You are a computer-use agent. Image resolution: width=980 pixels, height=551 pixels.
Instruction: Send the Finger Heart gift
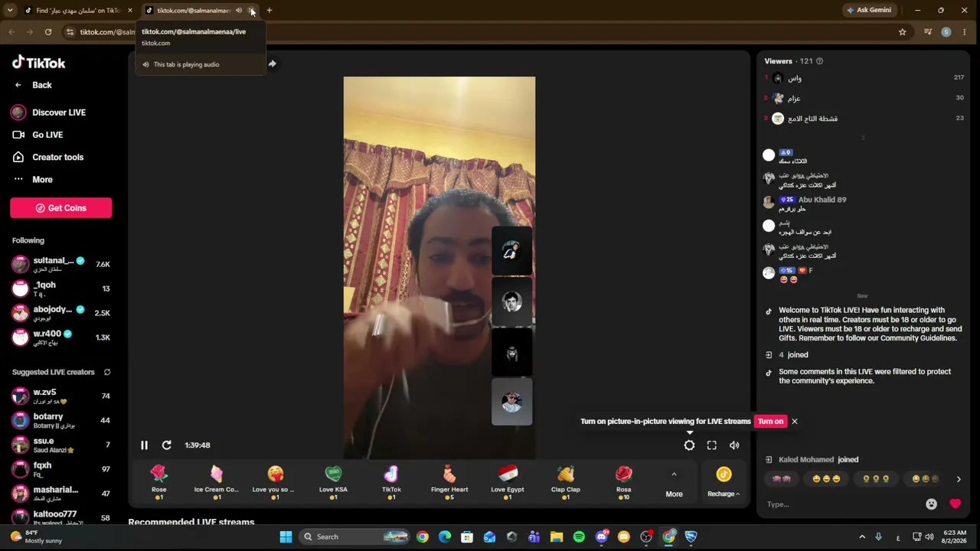click(449, 482)
